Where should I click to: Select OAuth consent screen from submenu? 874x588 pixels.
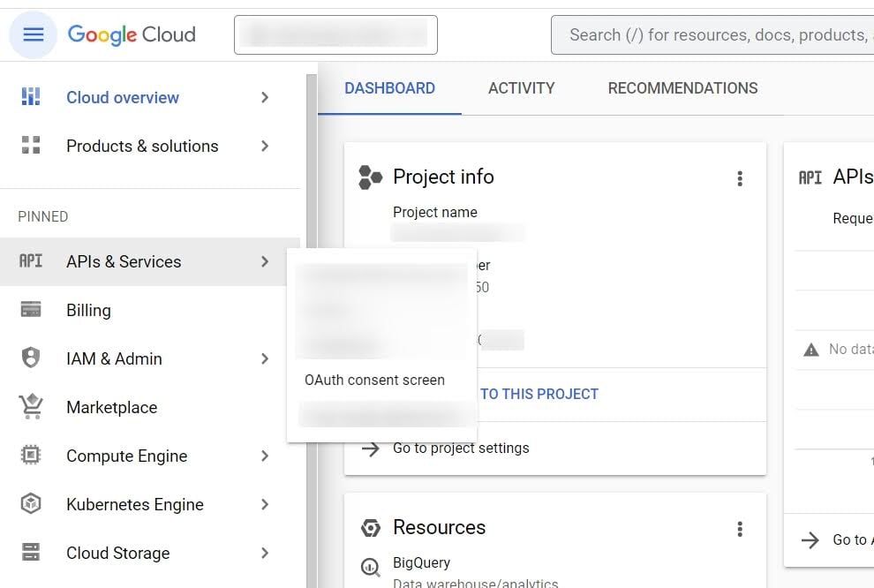(x=374, y=380)
